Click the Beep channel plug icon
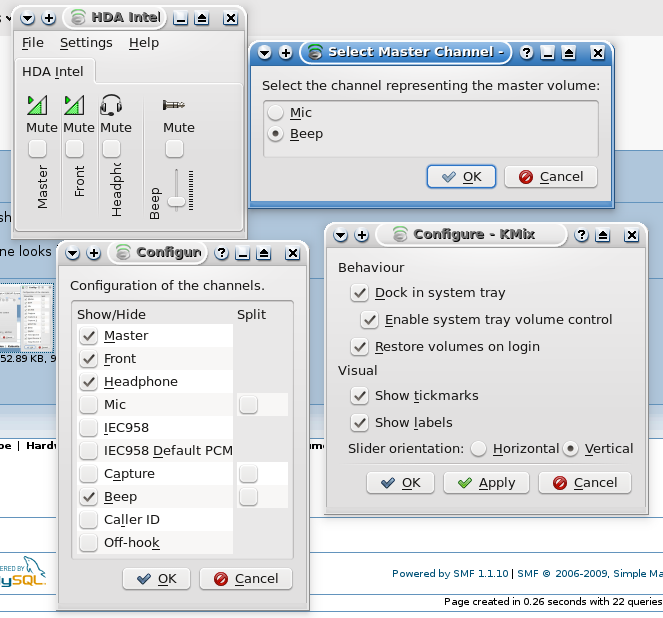Screen dimensions: 663x618 175,104
